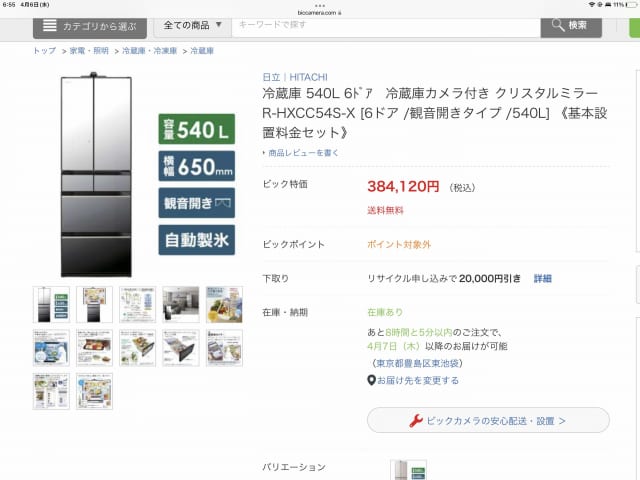Select the second product thumbnail with open fridge
Screen dimensions: 640x480
pyautogui.click(x=94, y=304)
